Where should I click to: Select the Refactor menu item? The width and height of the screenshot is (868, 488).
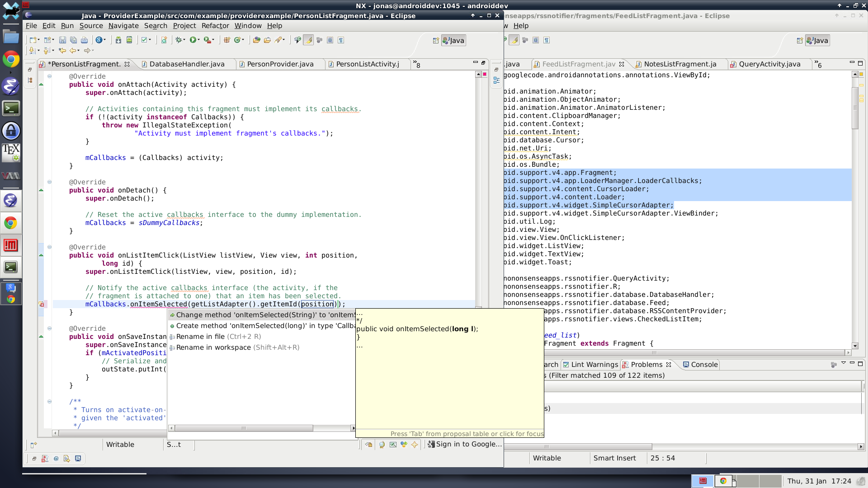coord(215,26)
